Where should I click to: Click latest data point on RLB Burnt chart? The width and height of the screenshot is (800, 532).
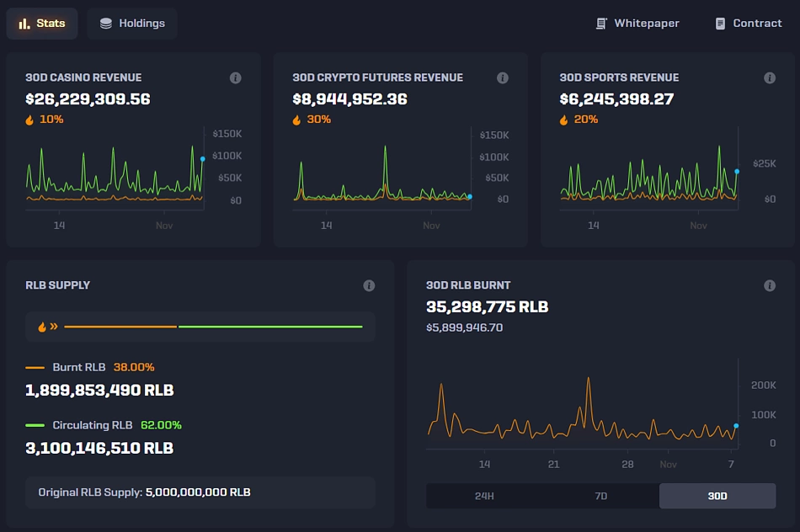(x=736, y=426)
